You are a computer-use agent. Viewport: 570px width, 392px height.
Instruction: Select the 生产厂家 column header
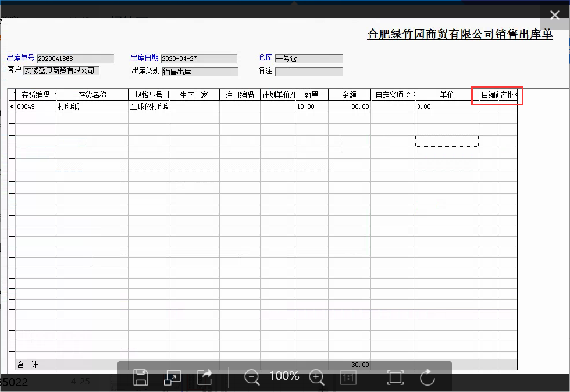pyautogui.click(x=194, y=95)
